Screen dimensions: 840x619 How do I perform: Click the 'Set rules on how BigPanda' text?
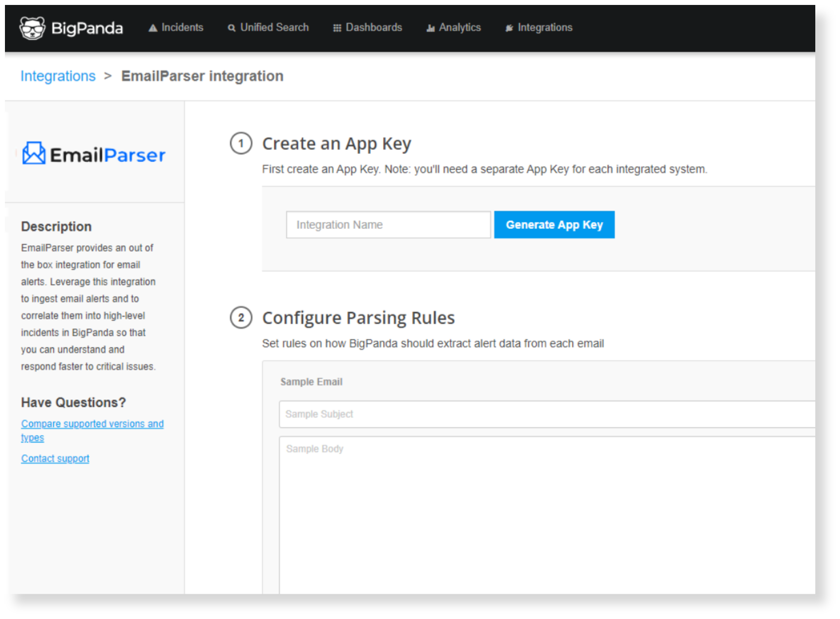pyautogui.click(x=433, y=344)
